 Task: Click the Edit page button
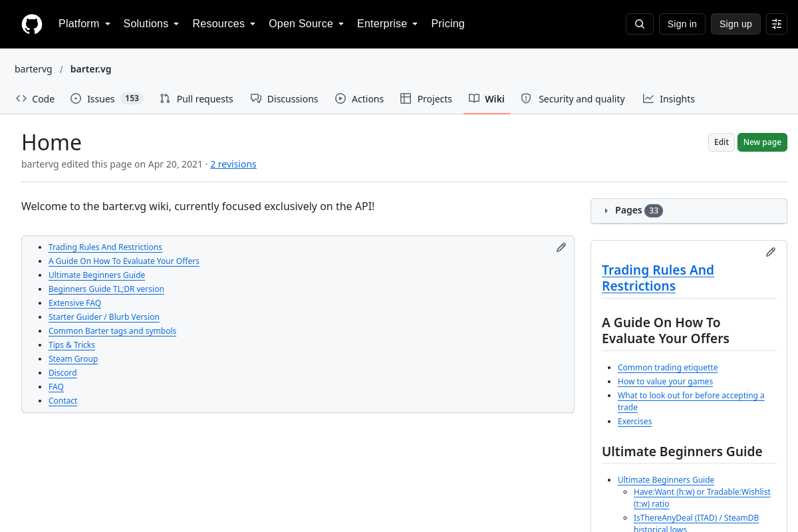(722, 142)
